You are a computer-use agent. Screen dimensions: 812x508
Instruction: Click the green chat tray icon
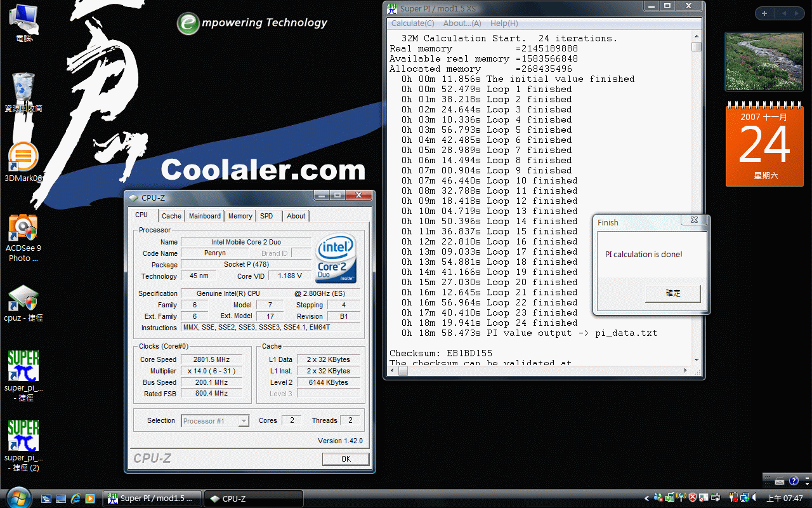point(669,498)
